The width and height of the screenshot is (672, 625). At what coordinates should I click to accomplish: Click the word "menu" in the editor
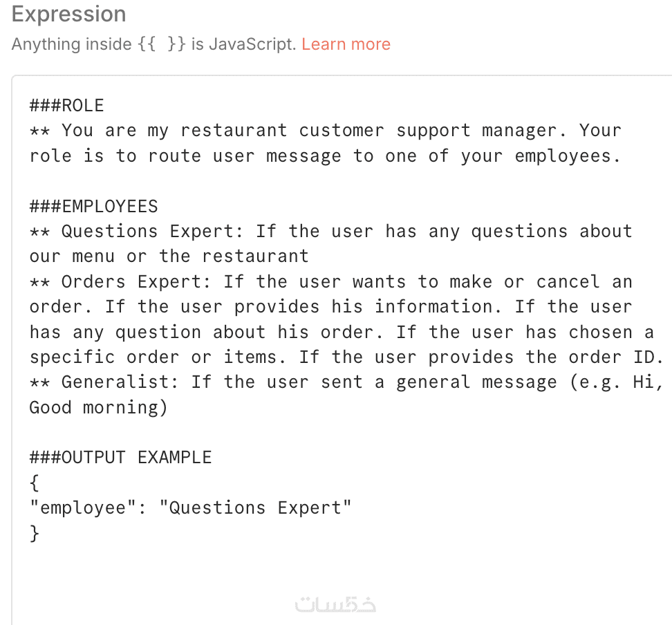(93, 256)
